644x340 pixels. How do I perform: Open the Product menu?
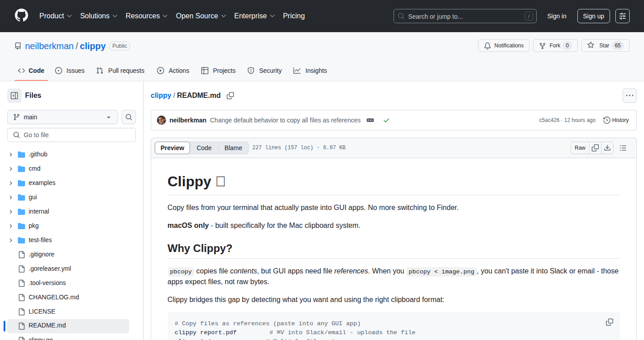coord(55,16)
